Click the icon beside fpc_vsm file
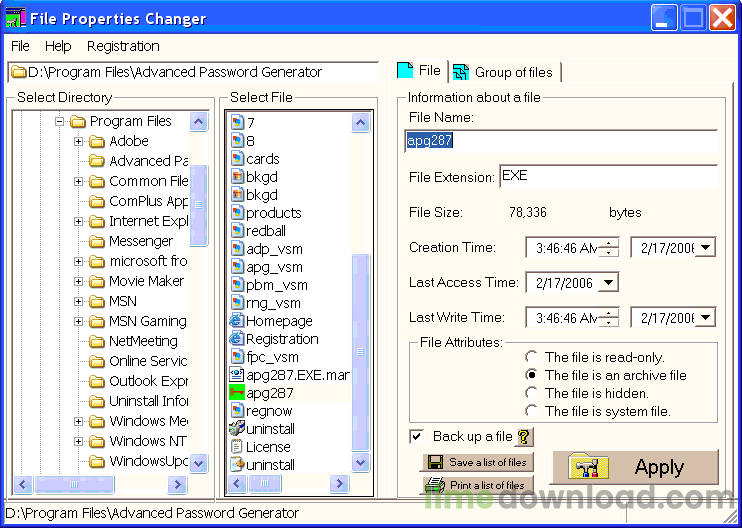The width and height of the screenshot is (742, 528). [237, 357]
